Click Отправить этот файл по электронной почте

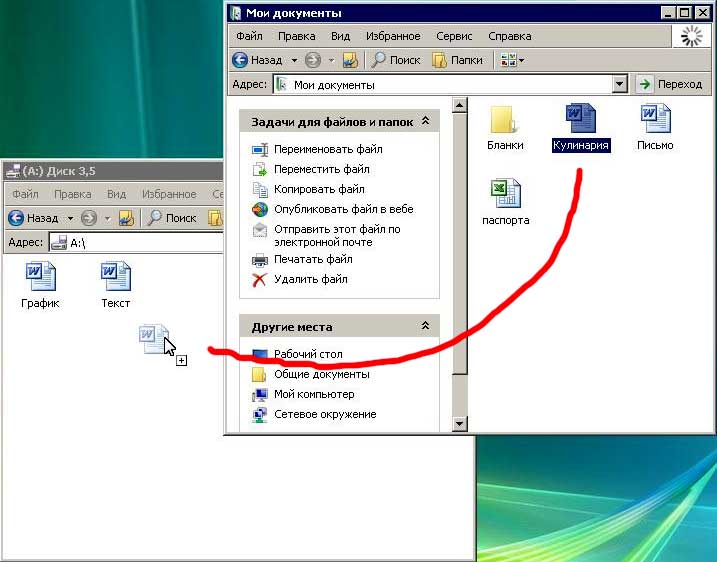coord(337,236)
